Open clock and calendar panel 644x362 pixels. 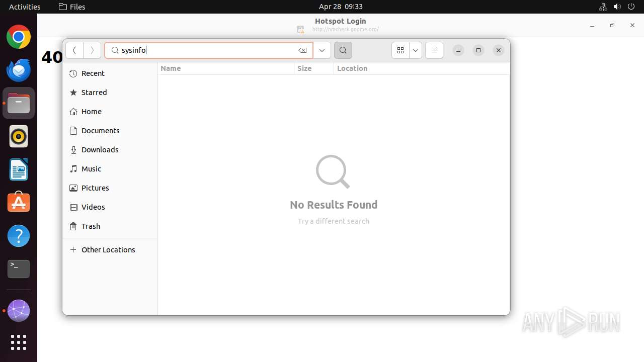pos(341,7)
